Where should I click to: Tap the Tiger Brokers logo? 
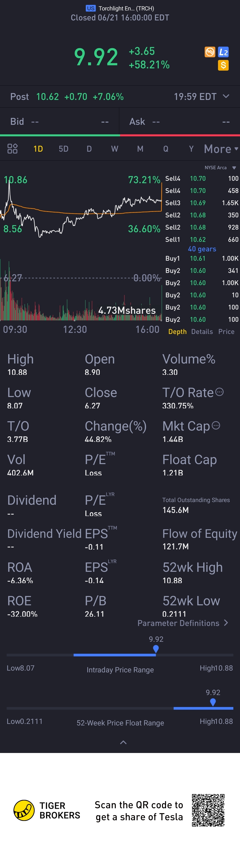point(47,810)
